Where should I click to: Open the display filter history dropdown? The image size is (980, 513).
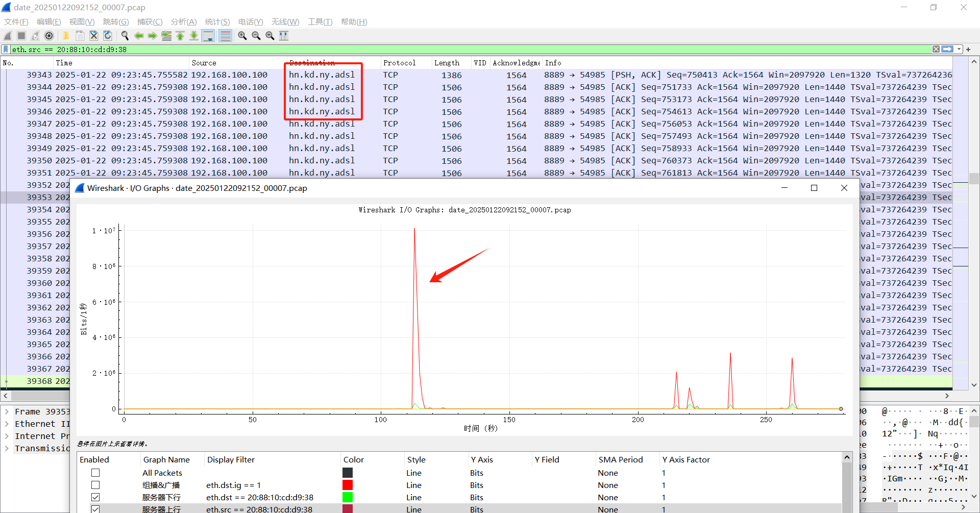959,50
